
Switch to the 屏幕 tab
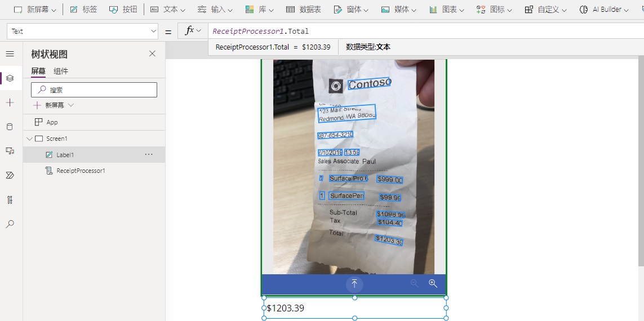[x=38, y=72]
